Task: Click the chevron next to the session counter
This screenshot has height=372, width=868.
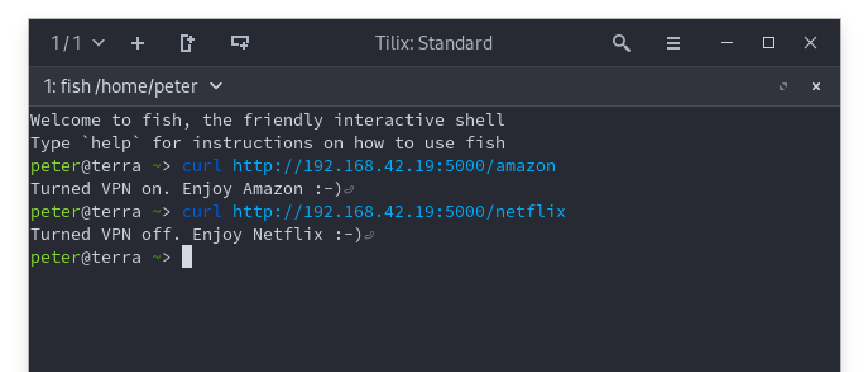Action: point(98,43)
